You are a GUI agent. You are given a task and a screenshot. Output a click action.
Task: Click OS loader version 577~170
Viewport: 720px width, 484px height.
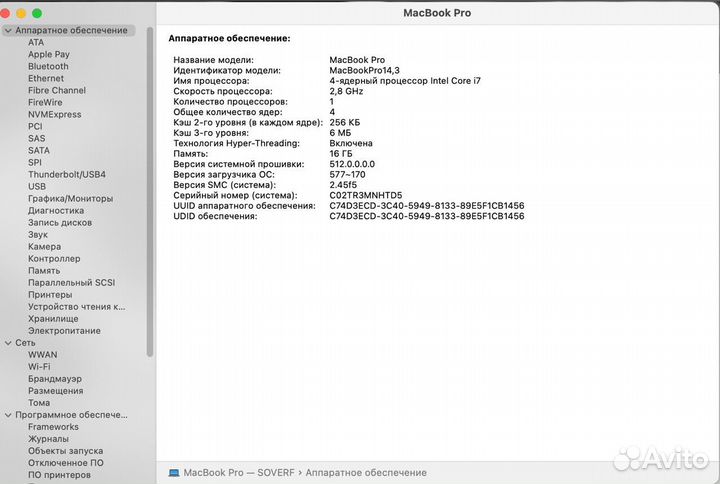coord(348,174)
